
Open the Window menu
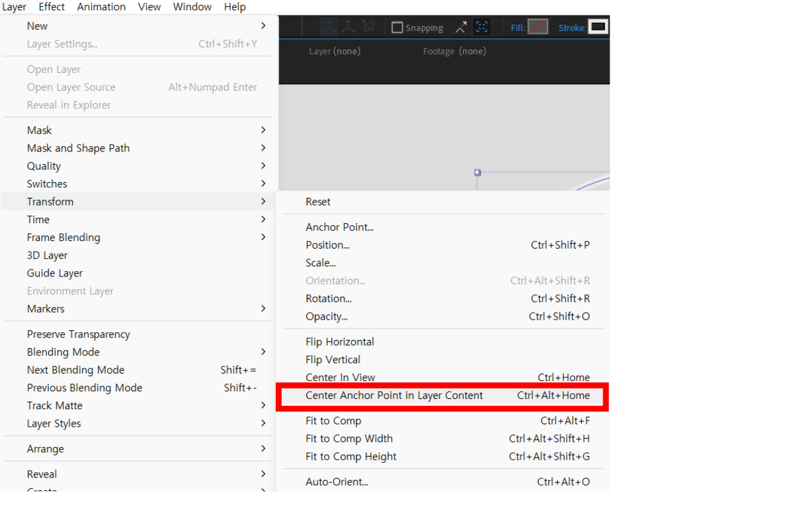point(192,7)
